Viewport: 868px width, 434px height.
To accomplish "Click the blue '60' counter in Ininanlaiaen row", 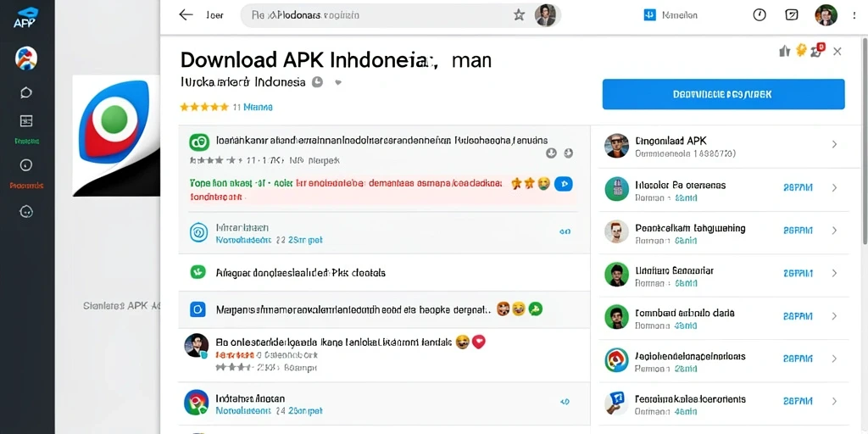I will (565, 232).
